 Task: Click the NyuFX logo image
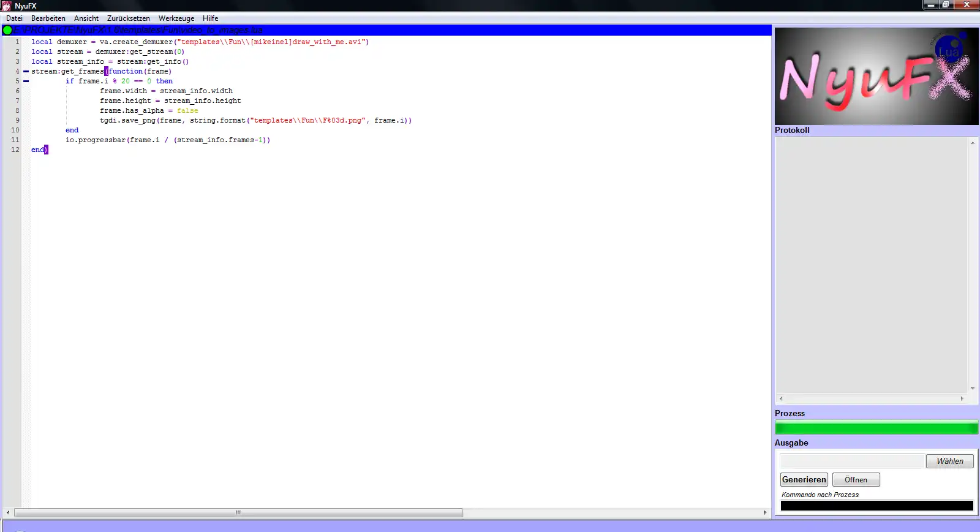point(876,76)
